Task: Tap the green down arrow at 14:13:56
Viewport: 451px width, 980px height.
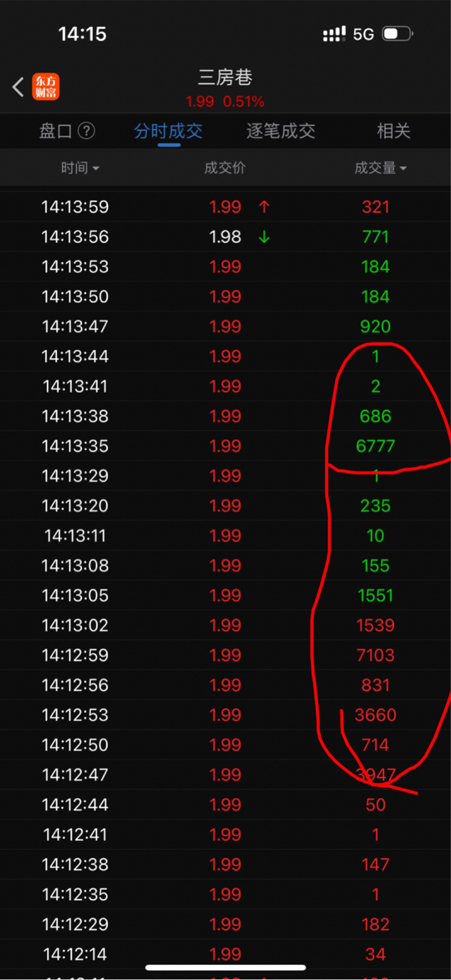Action: pyautogui.click(x=264, y=236)
